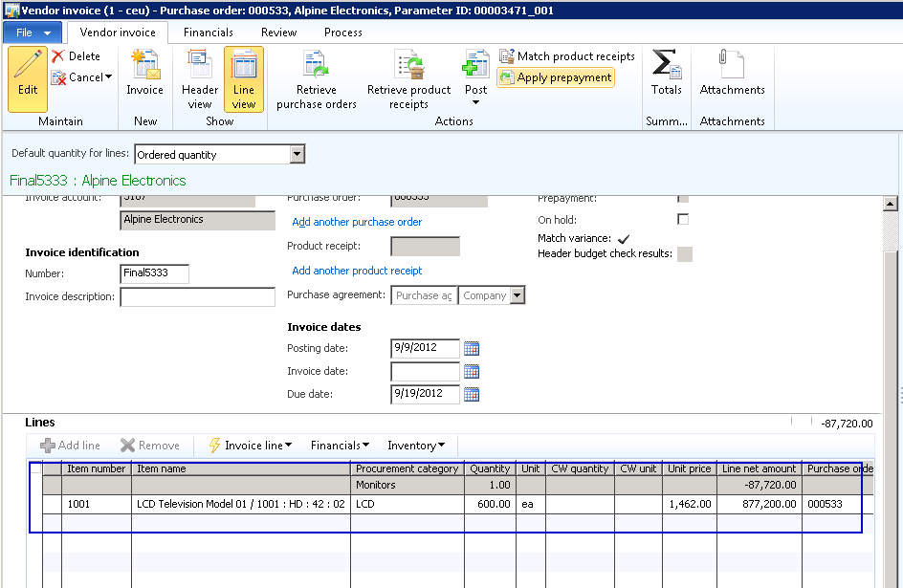Switch to the Financials tab
Image resolution: width=903 pixels, height=588 pixels.
pyautogui.click(x=208, y=33)
